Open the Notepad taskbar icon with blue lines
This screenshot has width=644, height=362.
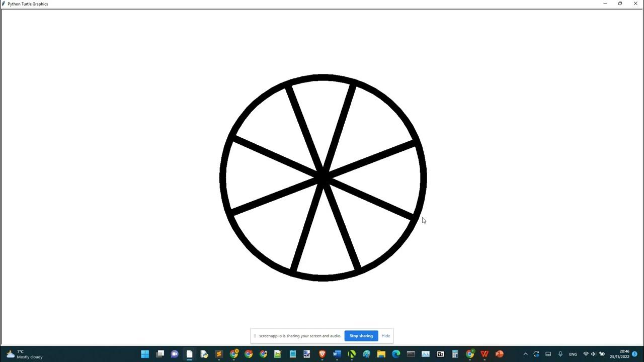click(292, 354)
